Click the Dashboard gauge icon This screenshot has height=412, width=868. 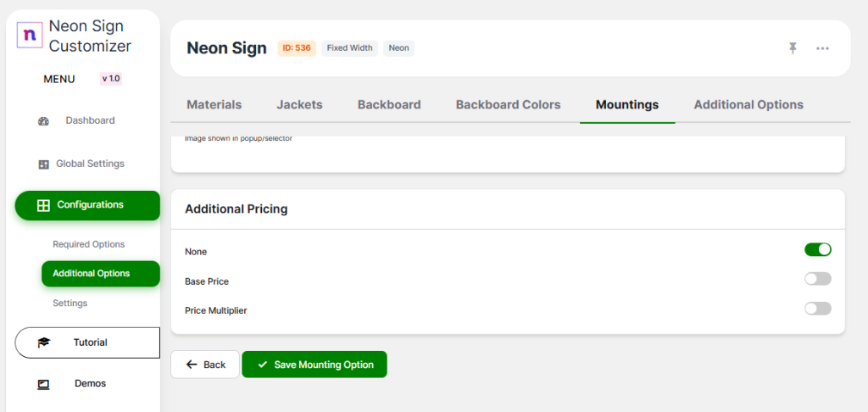point(43,121)
